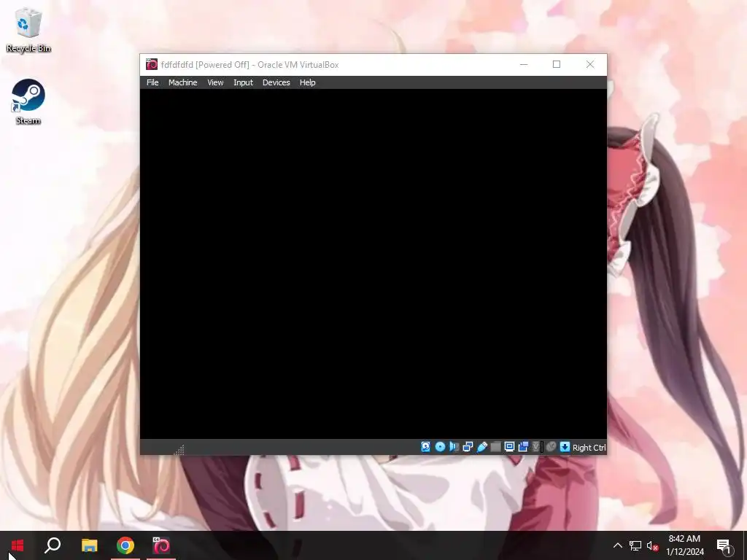Screen dimensions: 747x560
Task: Show hidden system tray icons
Action: point(617,545)
